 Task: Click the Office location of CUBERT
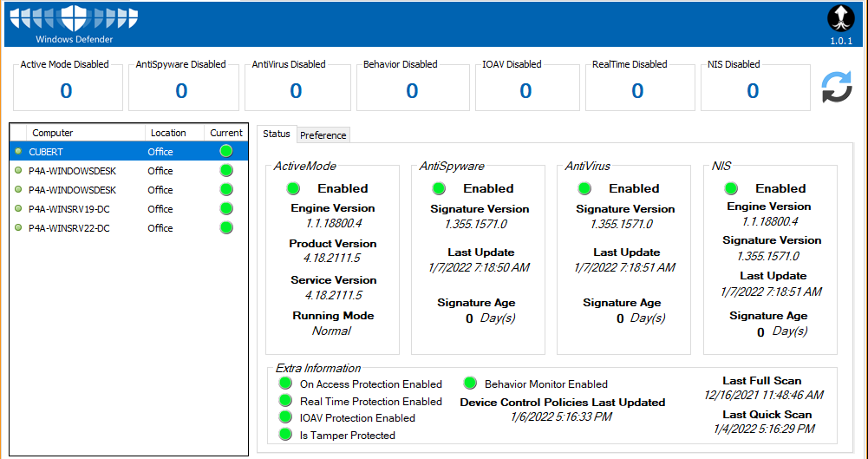[160, 152]
